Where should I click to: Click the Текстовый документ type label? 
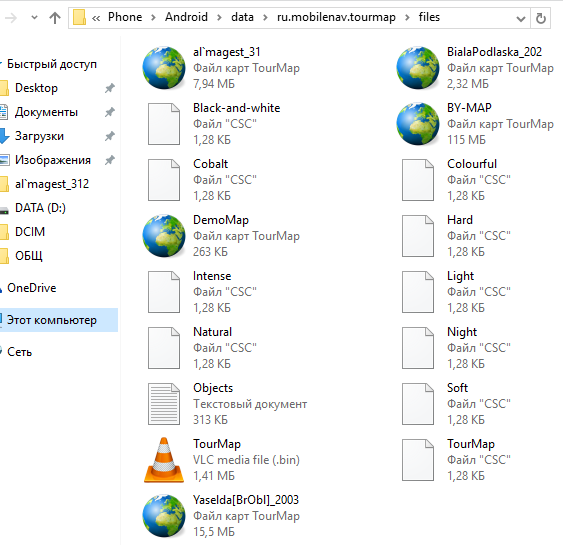(x=250, y=404)
